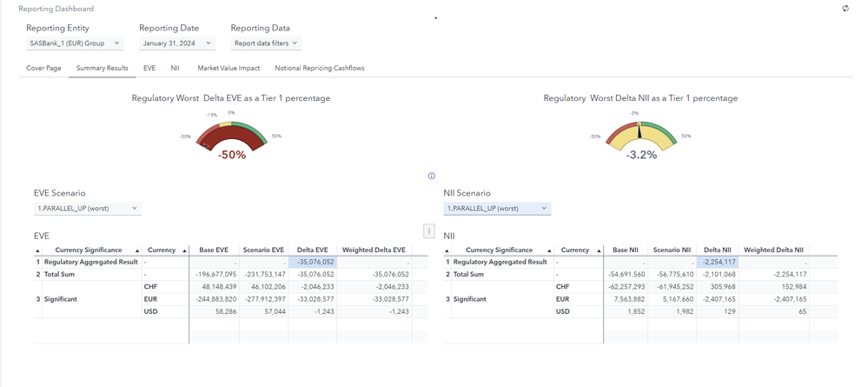868x387 pixels.
Task: Click Base EVE value -196,677,095
Action: point(215,274)
